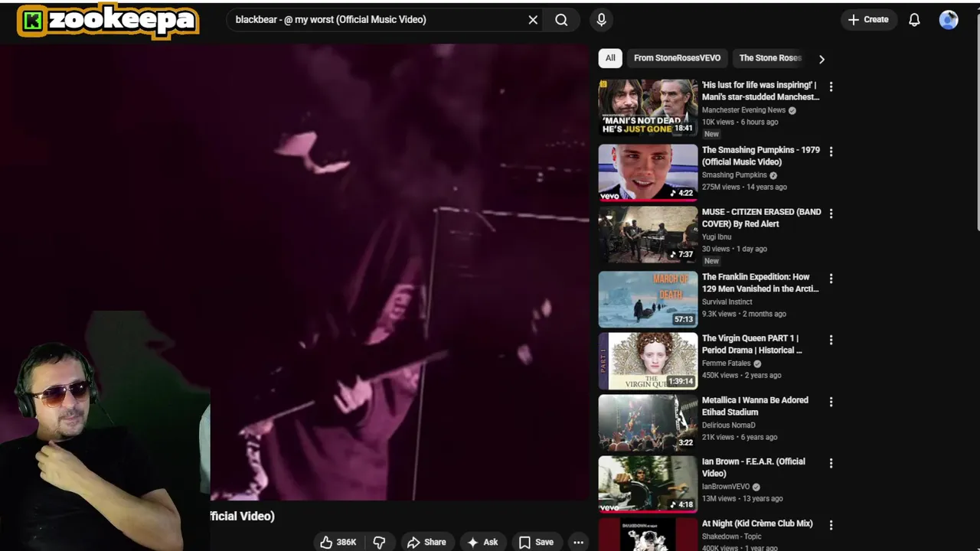Open 'The Virgin Queen PART 1' title link
980x551 pixels.
(752, 344)
